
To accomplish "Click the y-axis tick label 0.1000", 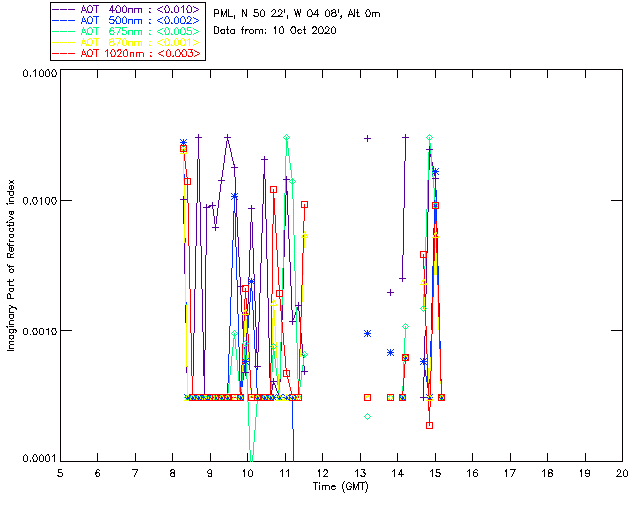I will (40, 73).
